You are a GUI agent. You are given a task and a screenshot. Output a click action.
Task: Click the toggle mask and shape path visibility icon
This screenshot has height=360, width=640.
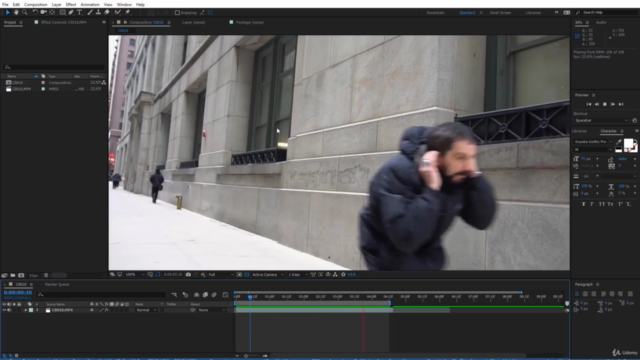[x=158, y=275]
